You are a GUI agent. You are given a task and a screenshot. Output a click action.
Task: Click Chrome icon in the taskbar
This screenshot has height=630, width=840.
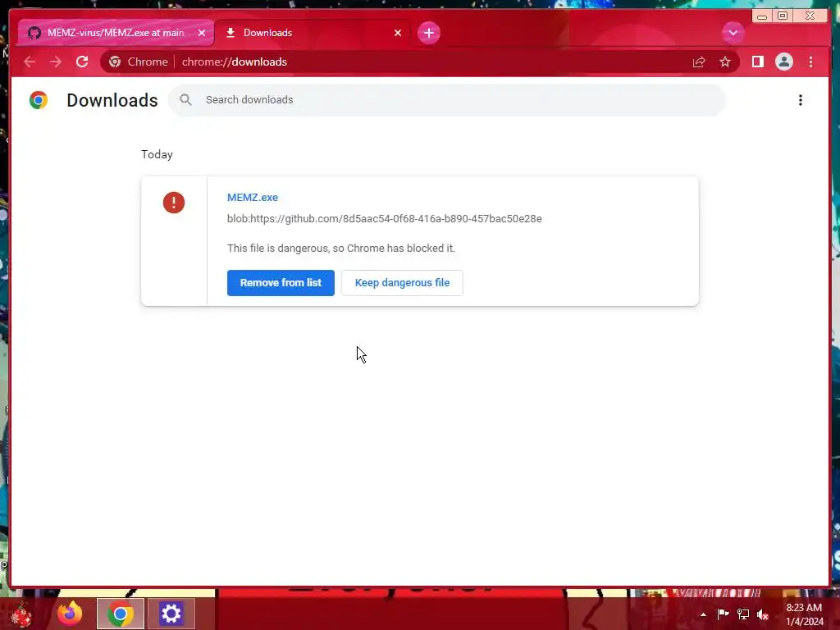point(121,614)
